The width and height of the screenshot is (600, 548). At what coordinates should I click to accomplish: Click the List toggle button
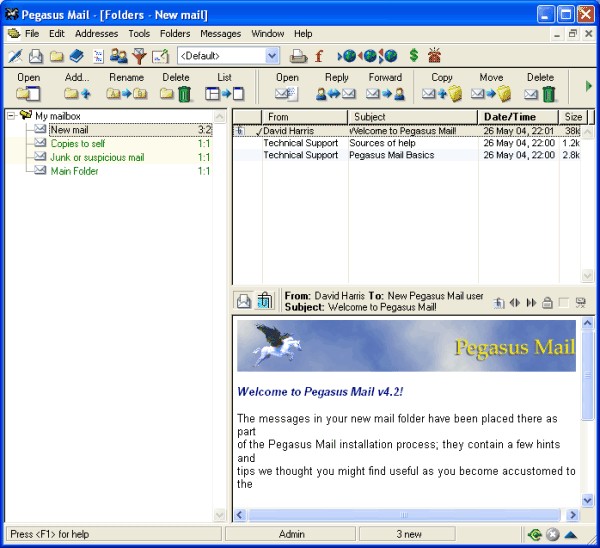[224, 86]
